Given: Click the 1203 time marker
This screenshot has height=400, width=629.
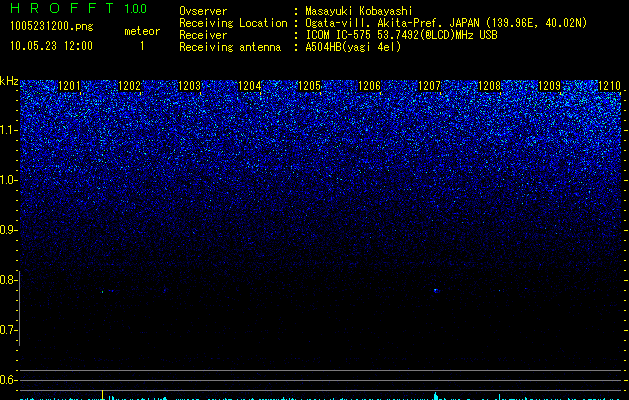Looking at the screenshot, I should pos(189,86).
